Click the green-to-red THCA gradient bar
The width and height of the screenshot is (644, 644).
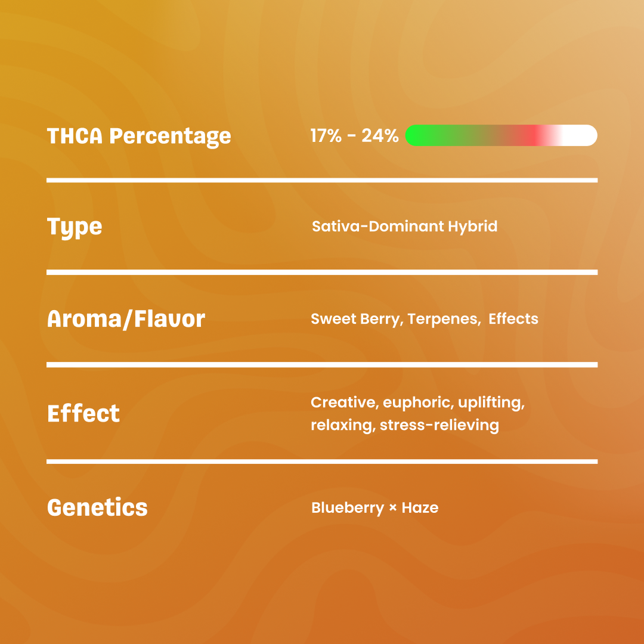pyautogui.click(x=501, y=135)
